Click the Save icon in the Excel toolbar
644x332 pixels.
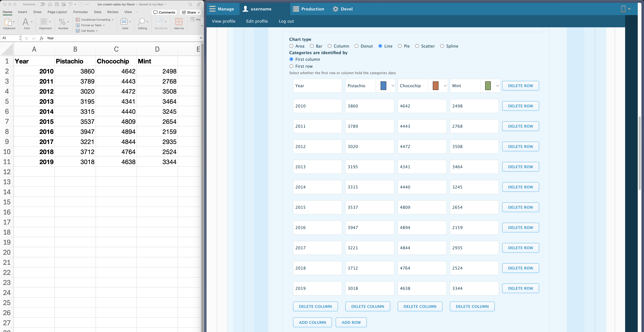pyautogui.click(x=57, y=4)
